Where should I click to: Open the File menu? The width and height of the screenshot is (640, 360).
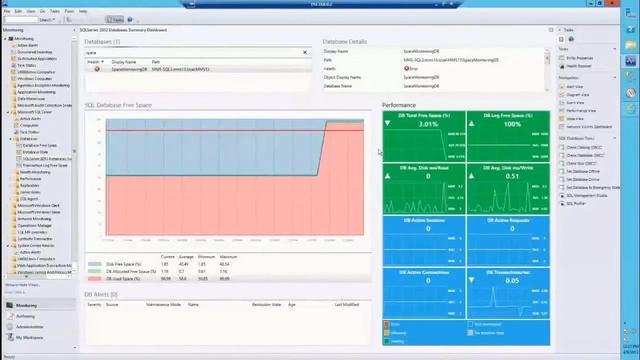click(7, 11)
